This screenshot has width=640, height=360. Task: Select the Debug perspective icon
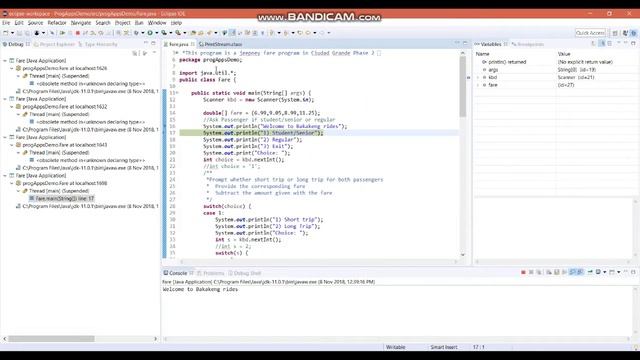click(633, 33)
